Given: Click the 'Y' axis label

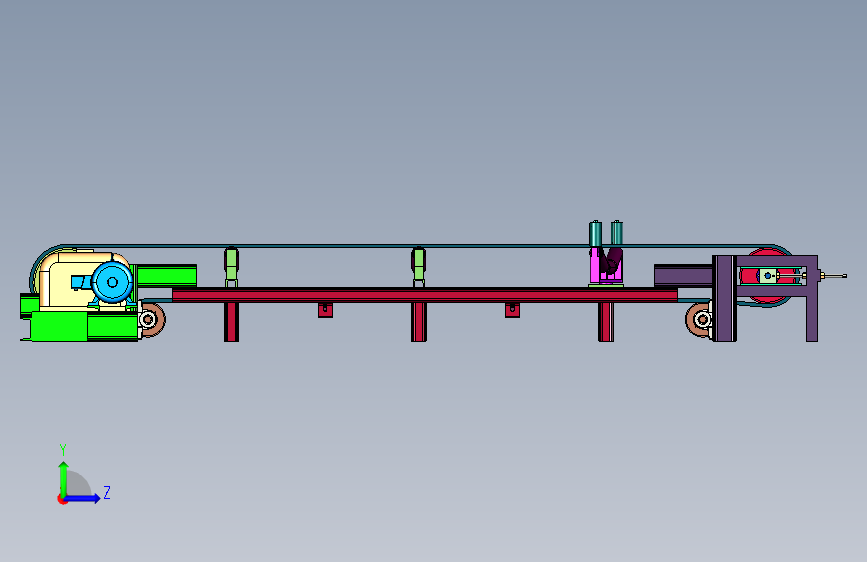Looking at the screenshot, I should [63, 450].
